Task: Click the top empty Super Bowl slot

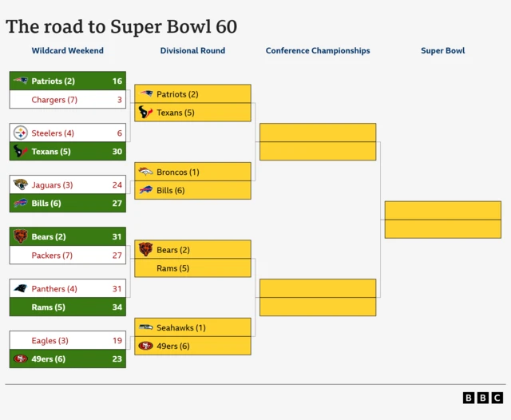Action: click(443, 211)
